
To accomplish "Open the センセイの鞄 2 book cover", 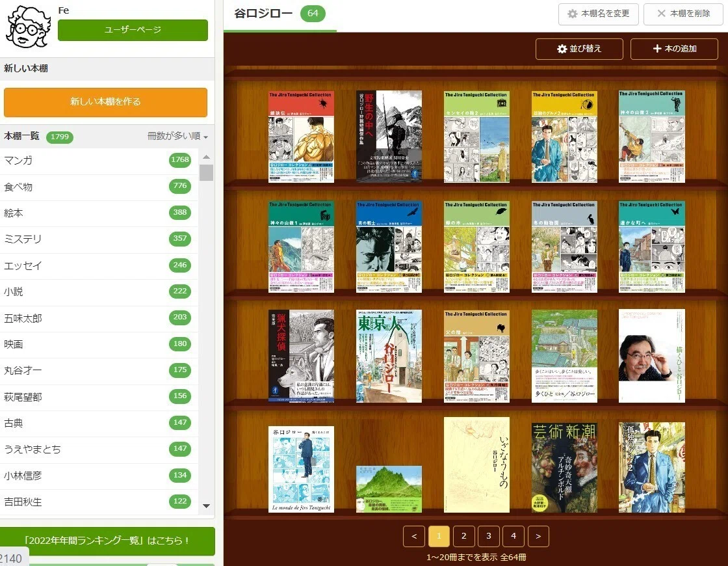I will point(477,137).
